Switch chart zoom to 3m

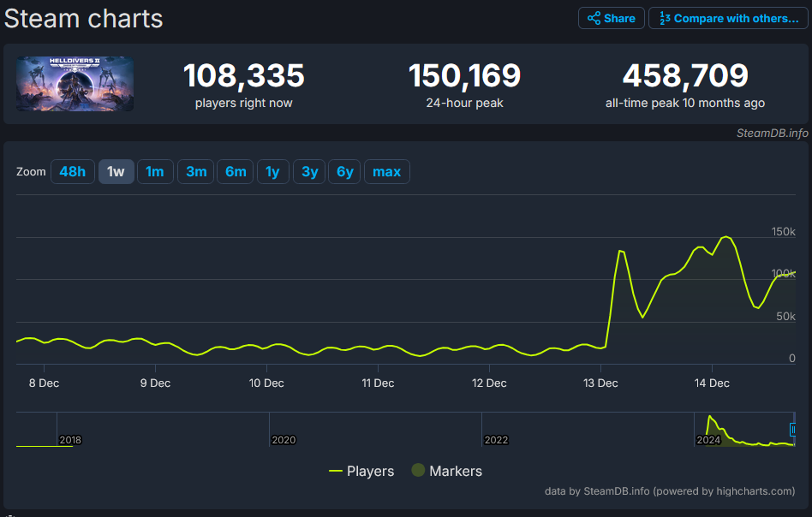point(196,171)
